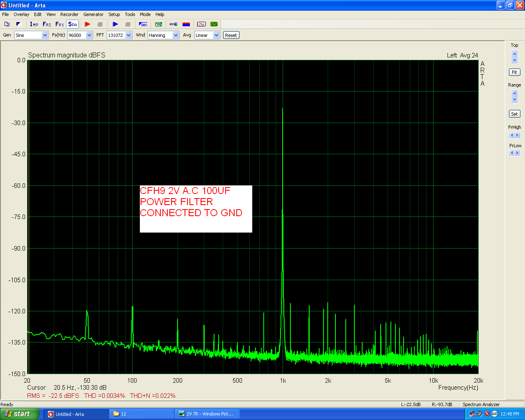525x420 pixels.
Task: Open the Setup menu
Action: pyautogui.click(x=114, y=14)
